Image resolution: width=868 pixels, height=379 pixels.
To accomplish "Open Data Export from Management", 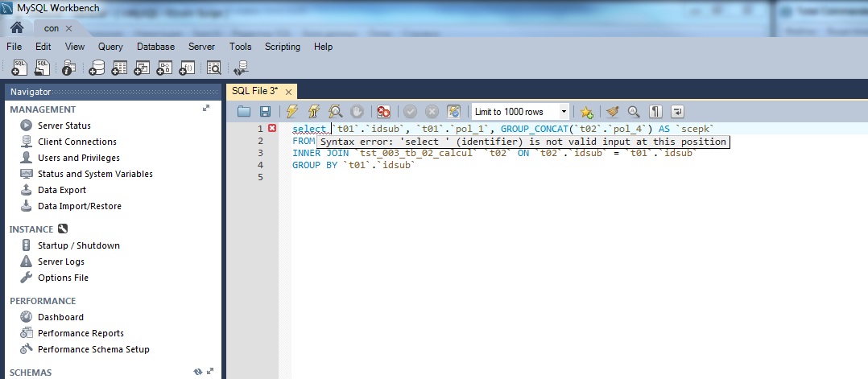I will 62,190.
